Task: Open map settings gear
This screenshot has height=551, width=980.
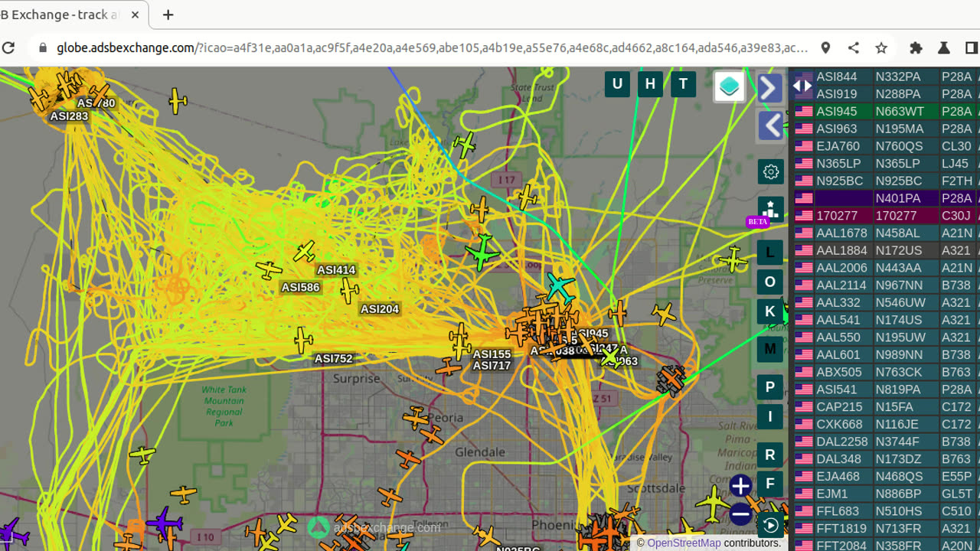Action: coord(770,171)
